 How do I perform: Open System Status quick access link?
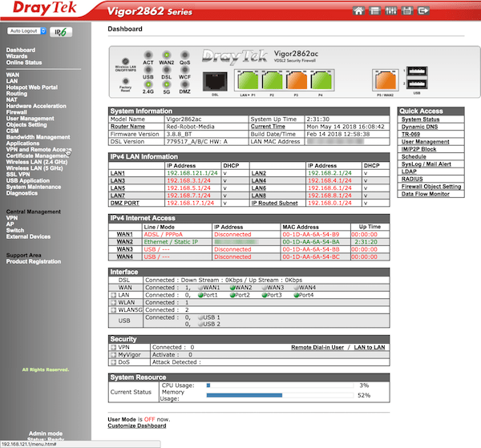click(x=420, y=119)
